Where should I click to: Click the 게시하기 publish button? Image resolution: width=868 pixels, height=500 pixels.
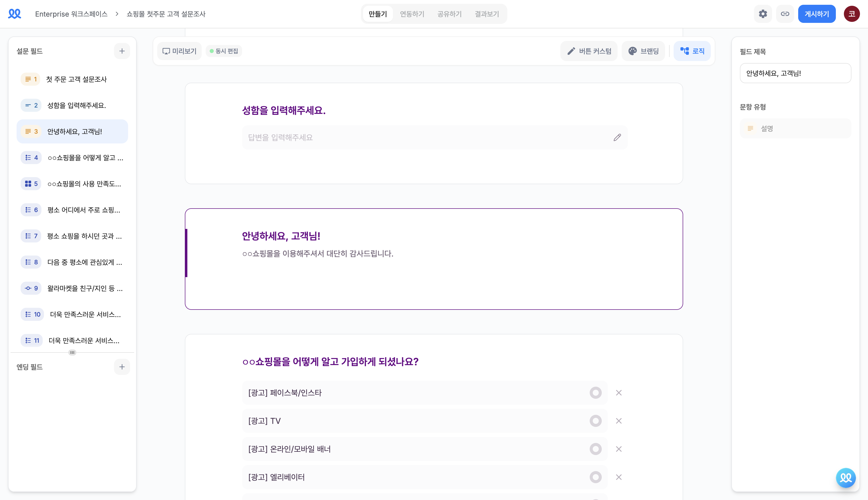[x=817, y=14]
